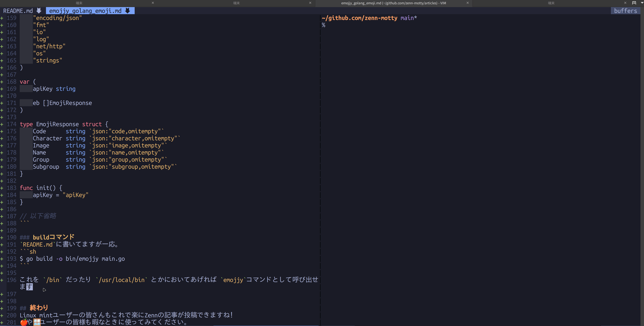Click line number 183
The height and width of the screenshot is (326, 644).
click(11, 188)
